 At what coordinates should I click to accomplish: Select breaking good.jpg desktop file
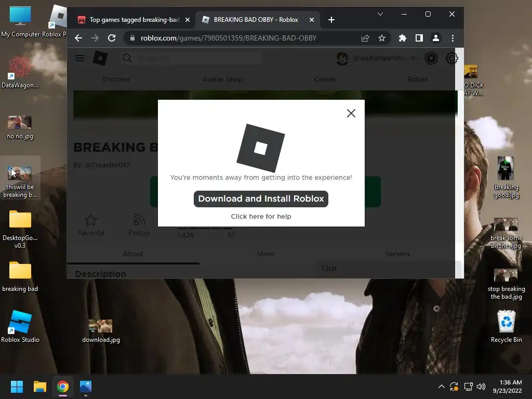(x=506, y=177)
